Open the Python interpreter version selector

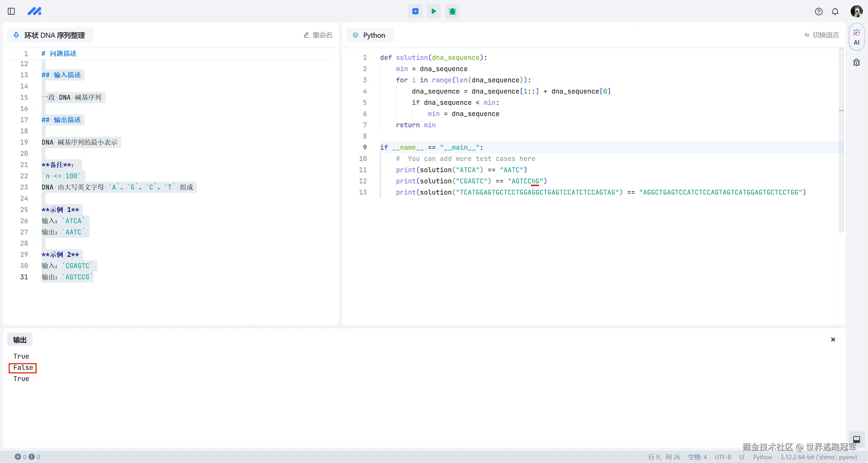[x=818, y=457]
